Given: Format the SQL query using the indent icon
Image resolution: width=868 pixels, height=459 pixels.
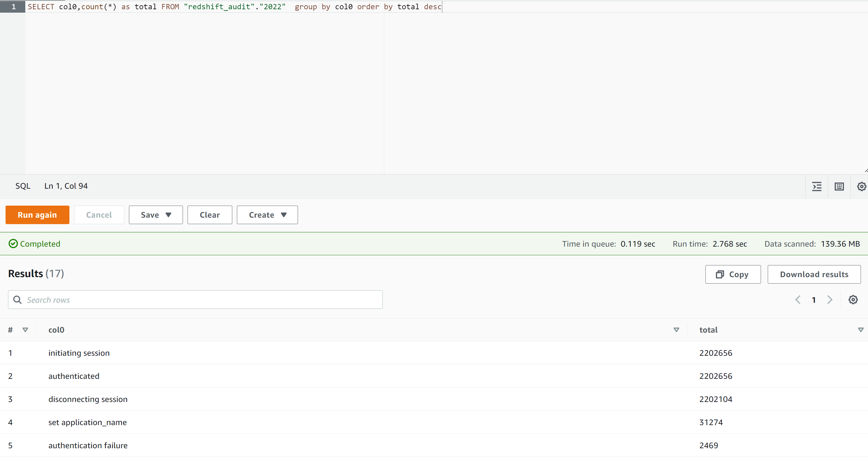Looking at the screenshot, I should 817,186.
